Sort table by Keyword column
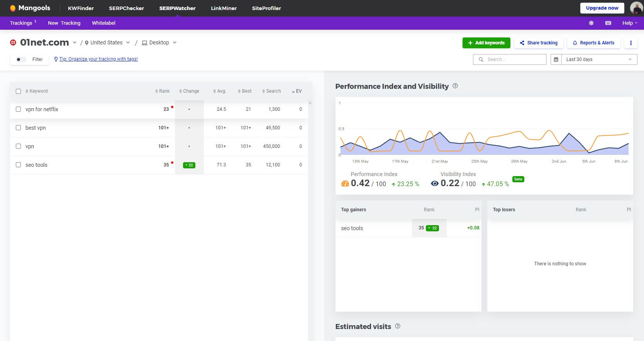Viewport: 644px width, 341px height. tap(37, 91)
